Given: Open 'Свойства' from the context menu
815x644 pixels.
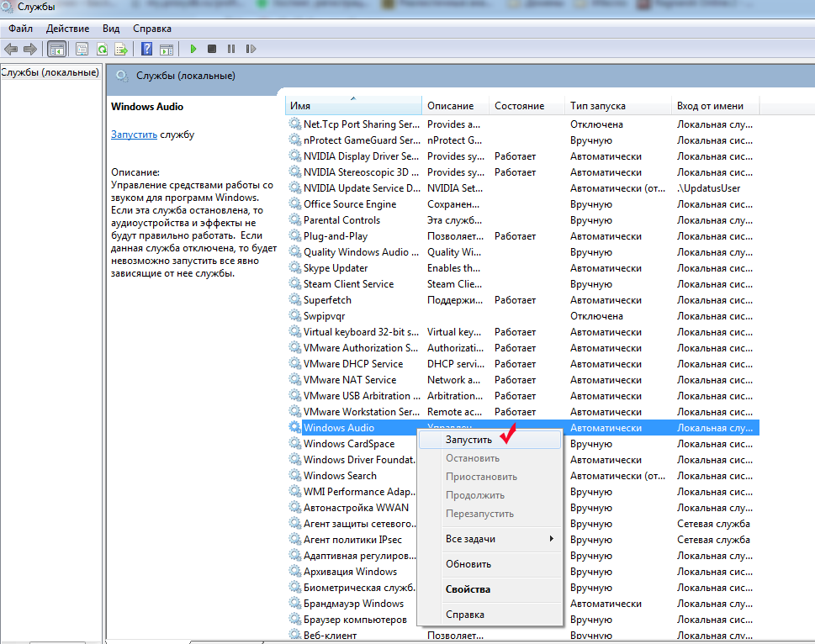Looking at the screenshot, I should coord(468,589).
